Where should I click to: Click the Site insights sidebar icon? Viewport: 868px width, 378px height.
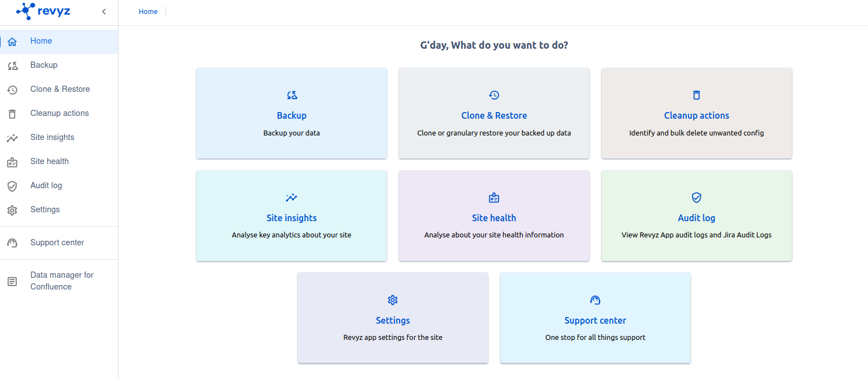point(12,138)
